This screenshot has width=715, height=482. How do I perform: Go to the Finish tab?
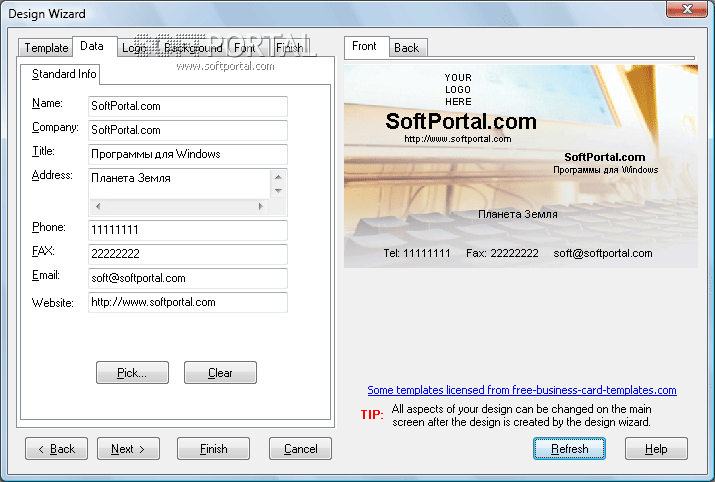290,48
